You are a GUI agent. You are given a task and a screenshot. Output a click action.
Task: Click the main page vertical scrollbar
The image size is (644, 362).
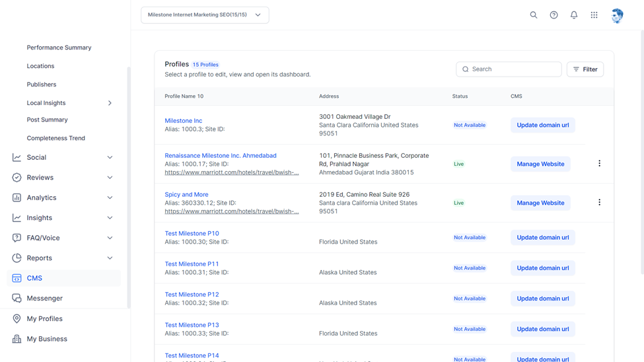[643, 152]
